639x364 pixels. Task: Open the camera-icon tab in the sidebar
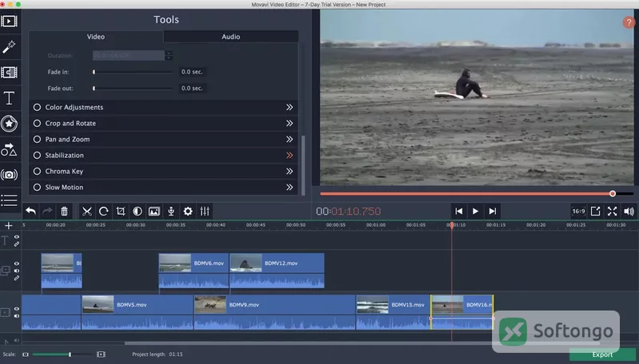point(9,175)
